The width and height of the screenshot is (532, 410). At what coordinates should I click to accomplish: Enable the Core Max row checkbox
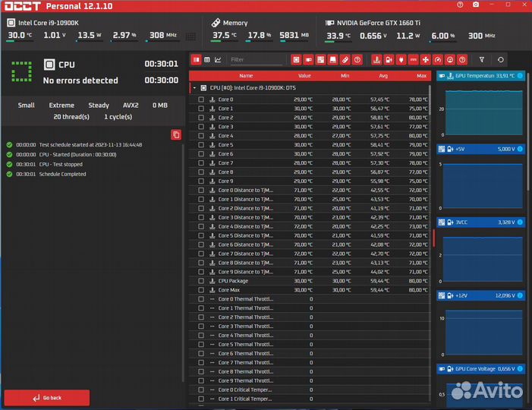201,290
